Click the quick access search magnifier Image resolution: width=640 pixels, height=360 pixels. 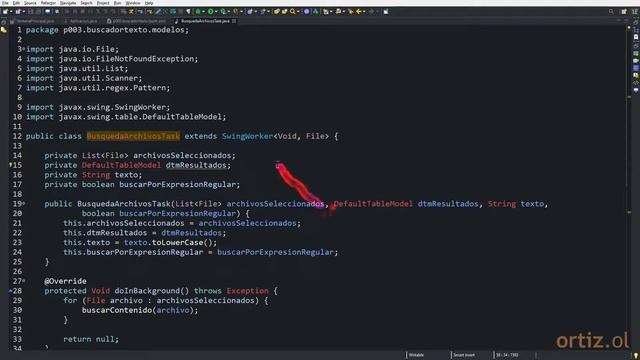[611, 11]
